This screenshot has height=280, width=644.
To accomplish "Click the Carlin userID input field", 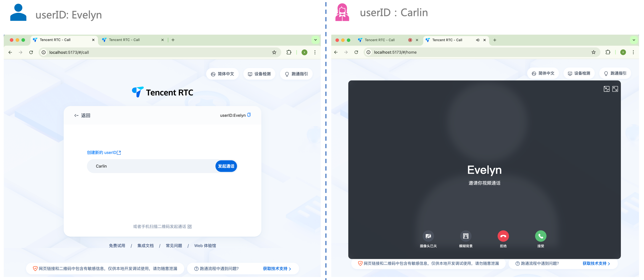I will click(x=150, y=166).
